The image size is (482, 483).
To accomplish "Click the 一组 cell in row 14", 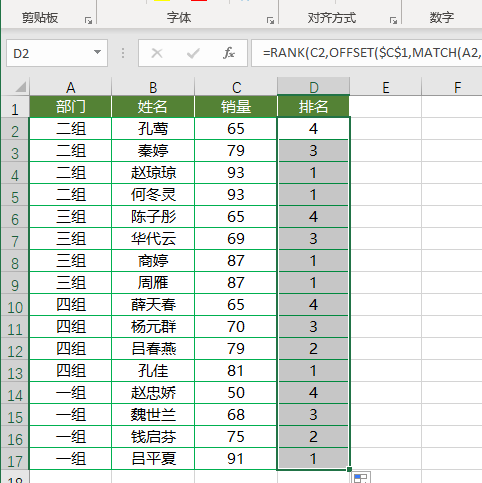I will 70,393.
